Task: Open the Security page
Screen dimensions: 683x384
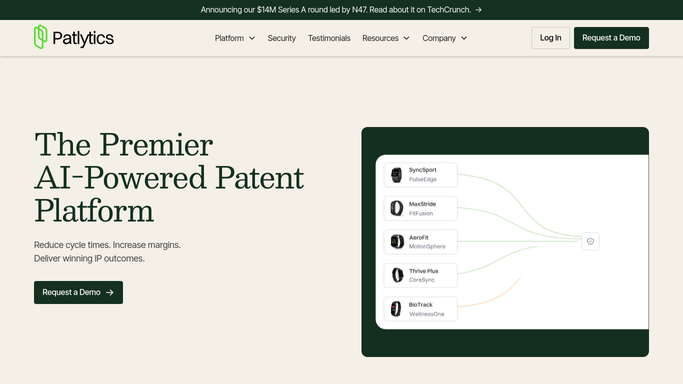Action: point(281,38)
